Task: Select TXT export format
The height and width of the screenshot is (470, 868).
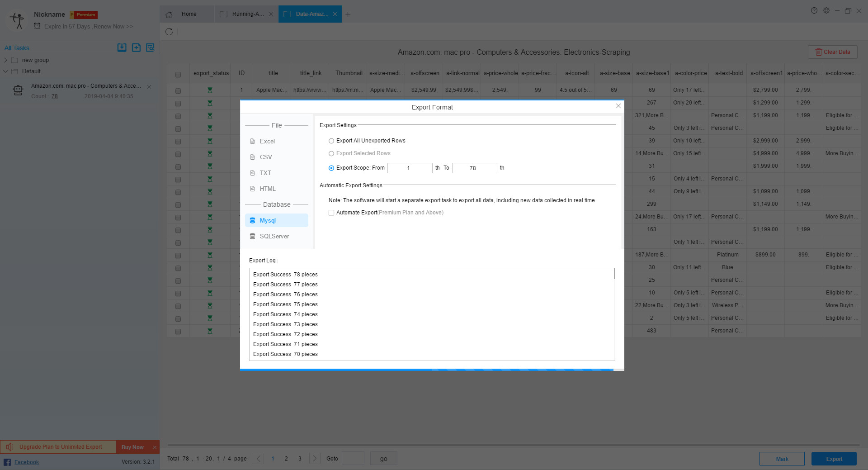Action: (x=277, y=173)
